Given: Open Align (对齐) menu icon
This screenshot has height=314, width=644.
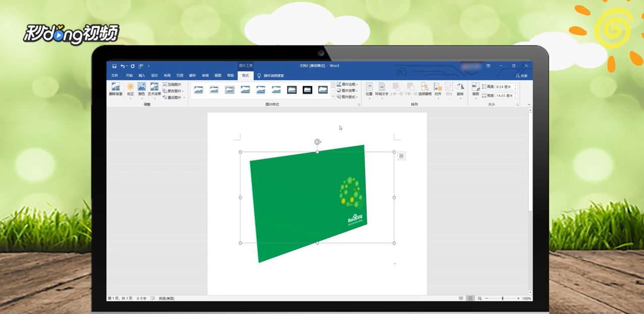Looking at the screenshot, I should (438, 90).
